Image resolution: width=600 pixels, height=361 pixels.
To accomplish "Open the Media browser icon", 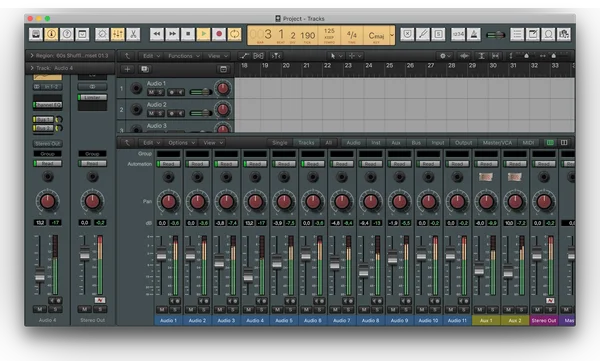I will (x=564, y=34).
